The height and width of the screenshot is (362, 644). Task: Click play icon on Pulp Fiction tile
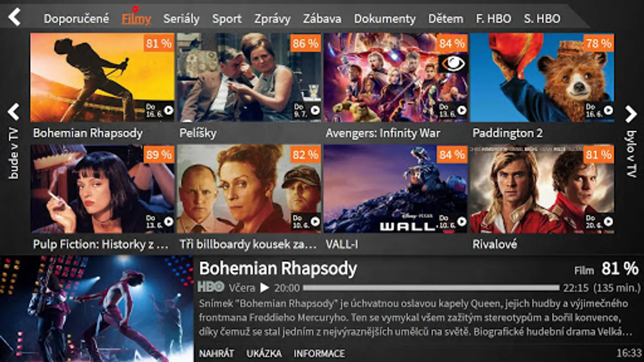pyautogui.click(x=169, y=221)
